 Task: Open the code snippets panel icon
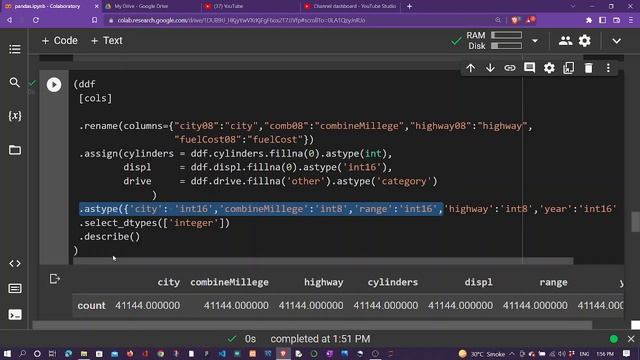tap(15, 263)
